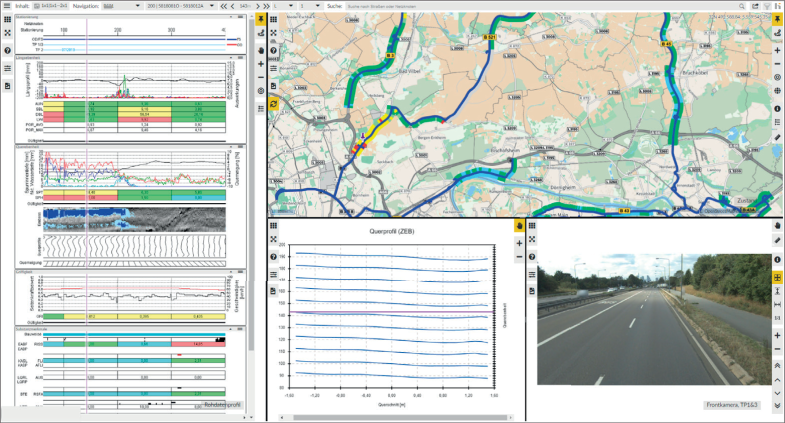Open the hamburger menu at top left
The height and width of the screenshot is (423, 785).
[x=7, y=6]
